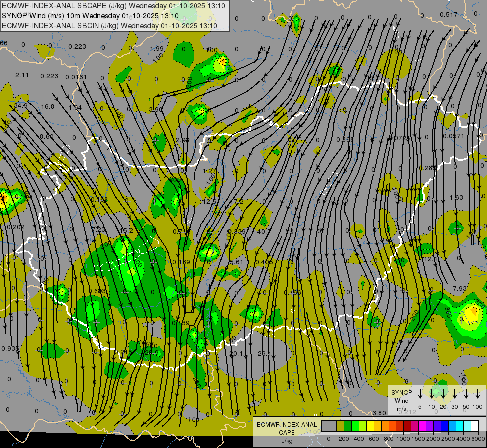Select the 20 m/s wind arrow in legend

443,394
